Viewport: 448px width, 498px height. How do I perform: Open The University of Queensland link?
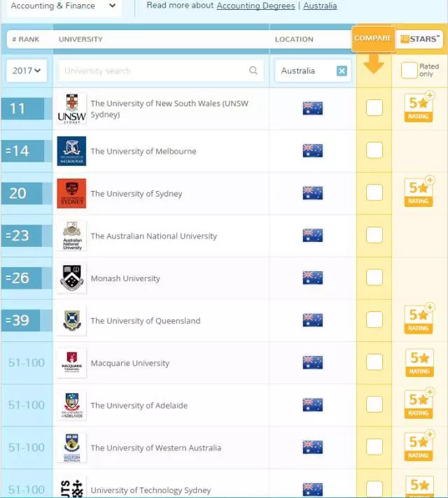146,321
